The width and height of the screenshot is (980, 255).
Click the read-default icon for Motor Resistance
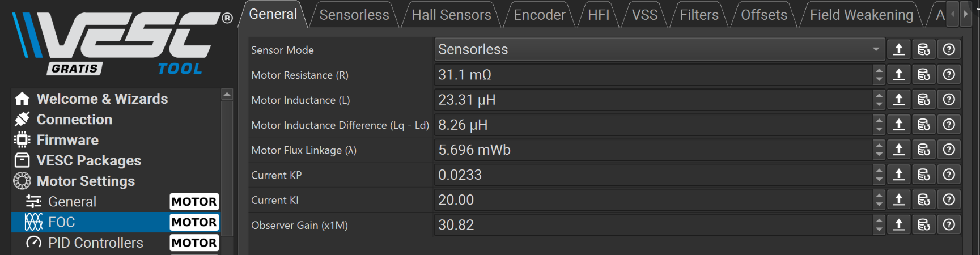click(x=924, y=75)
